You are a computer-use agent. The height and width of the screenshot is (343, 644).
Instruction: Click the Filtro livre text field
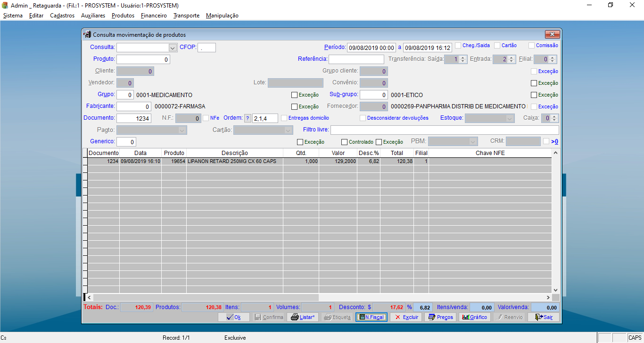[x=444, y=130]
